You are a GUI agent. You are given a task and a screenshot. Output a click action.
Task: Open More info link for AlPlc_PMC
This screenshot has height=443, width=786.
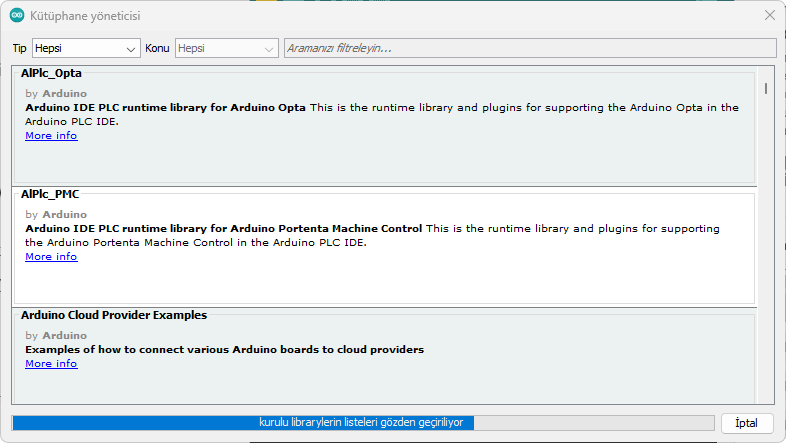[x=51, y=257]
